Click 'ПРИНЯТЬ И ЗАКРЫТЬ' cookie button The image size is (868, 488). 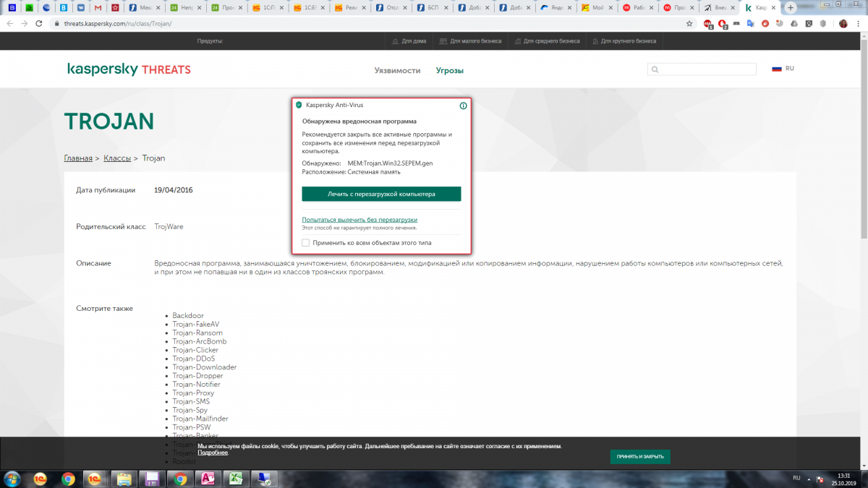640,457
